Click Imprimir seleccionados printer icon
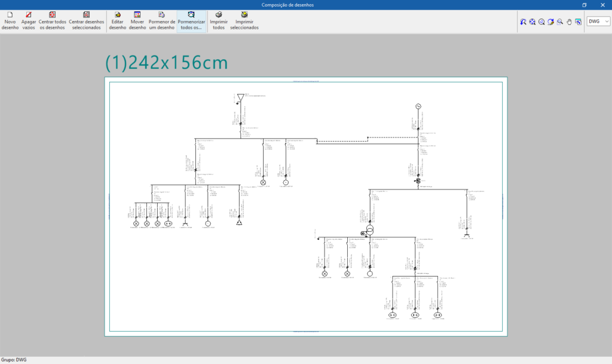Screen dimensions: 612x364 tap(244, 21)
